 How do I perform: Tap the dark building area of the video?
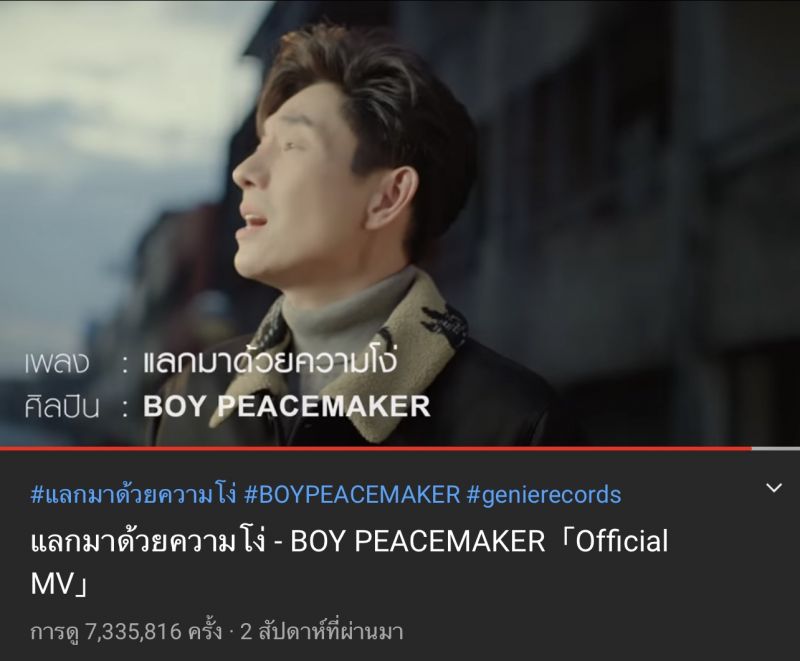coord(638,204)
